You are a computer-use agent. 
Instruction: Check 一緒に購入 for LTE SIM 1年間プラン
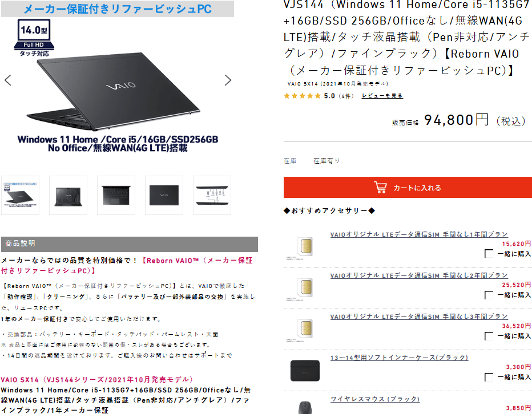click(489, 254)
